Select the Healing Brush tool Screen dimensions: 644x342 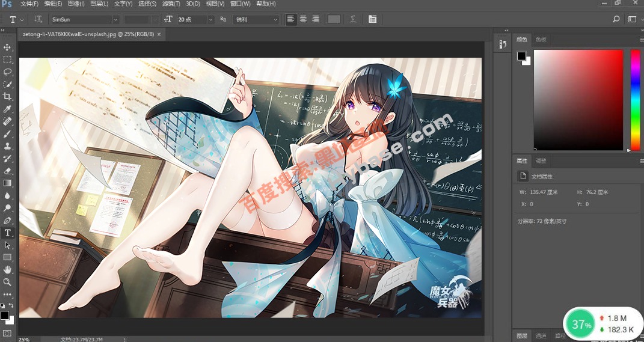[x=7, y=121]
